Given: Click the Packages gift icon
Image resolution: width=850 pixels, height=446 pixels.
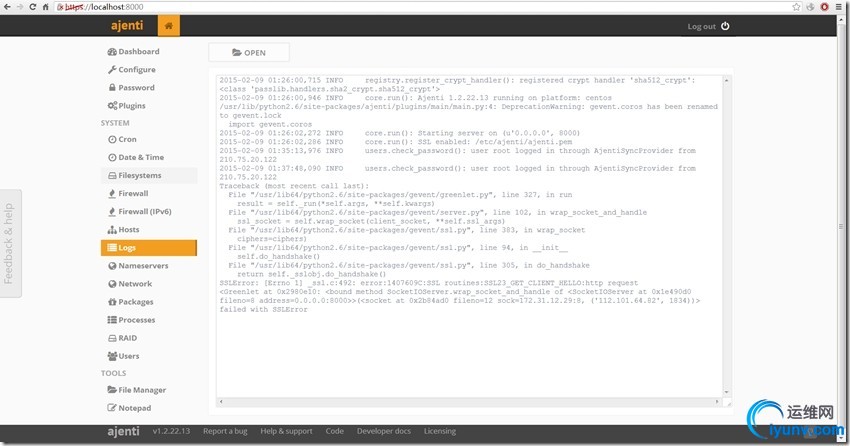Looking at the screenshot, I should (x=112, y=302).
